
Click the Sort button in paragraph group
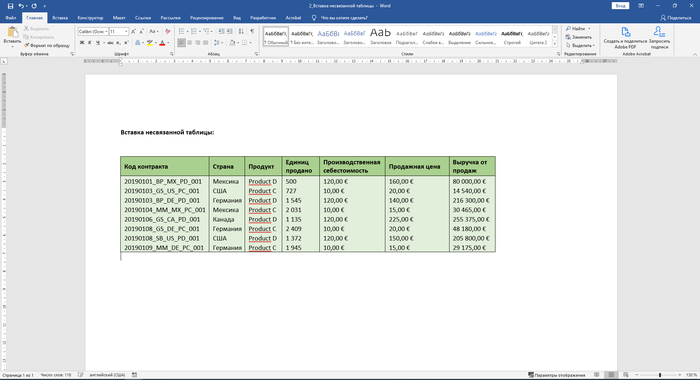[x=241, y=31]
